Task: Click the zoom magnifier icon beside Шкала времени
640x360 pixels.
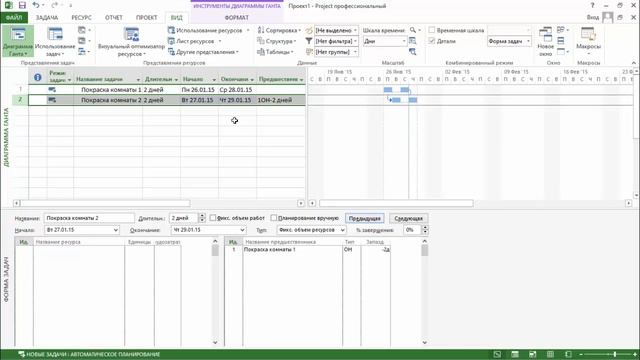Action: (413, 30)
